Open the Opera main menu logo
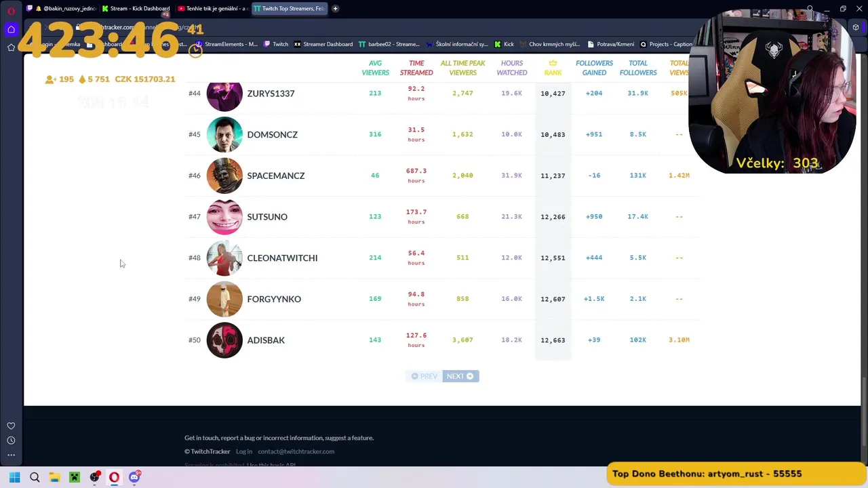This screenshot has width=868, height=488. [x=11, y=11]
